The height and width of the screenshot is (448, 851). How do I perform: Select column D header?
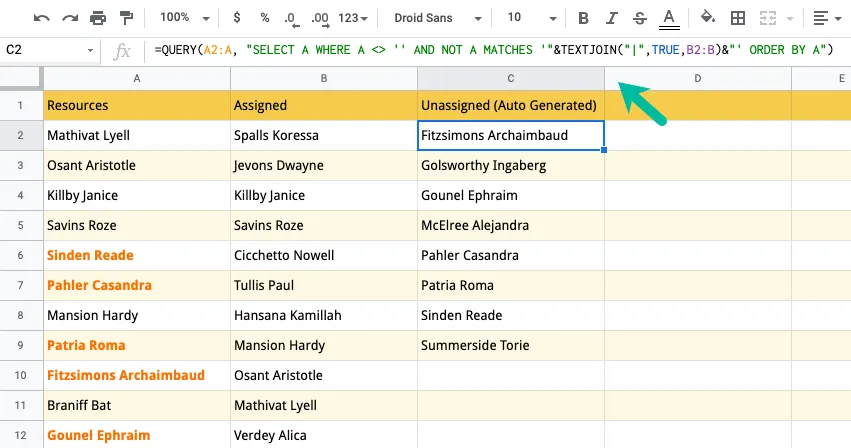pos(698,78)
